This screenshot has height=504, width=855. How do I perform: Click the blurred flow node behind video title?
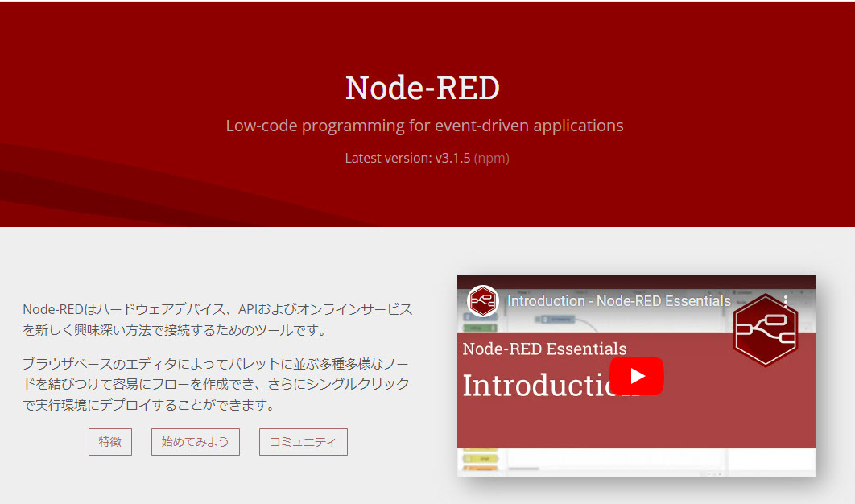click(x=556, y=320)
